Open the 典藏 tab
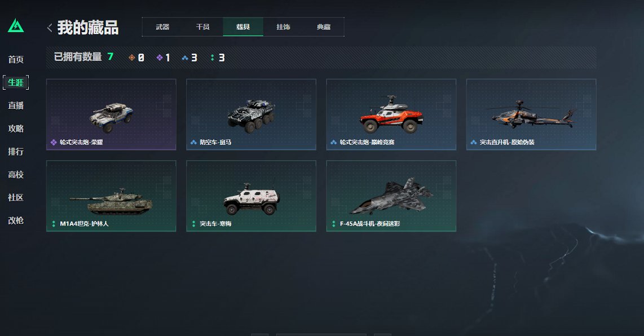Screen dimensions: 644x336 324,27
